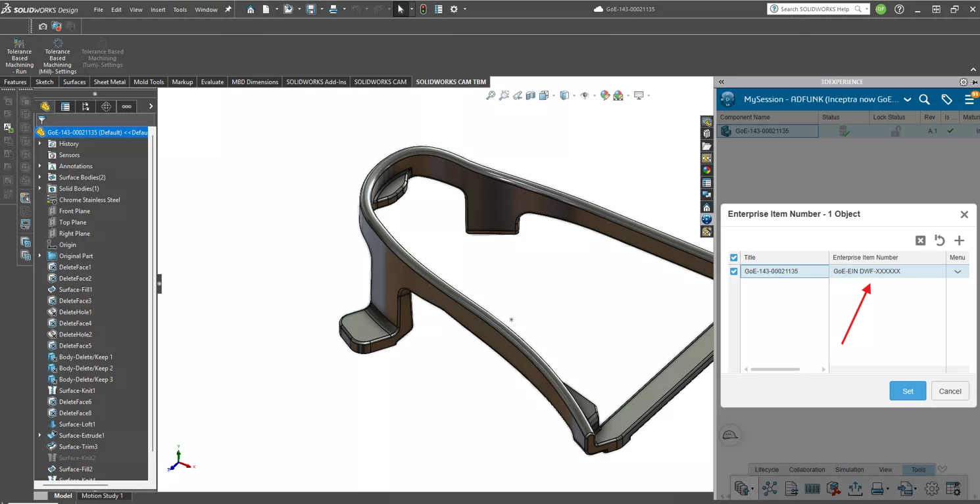Expand the Original Part folder
Screen dimensions: 980x504
pyautogui.click(x=40, y=256)
